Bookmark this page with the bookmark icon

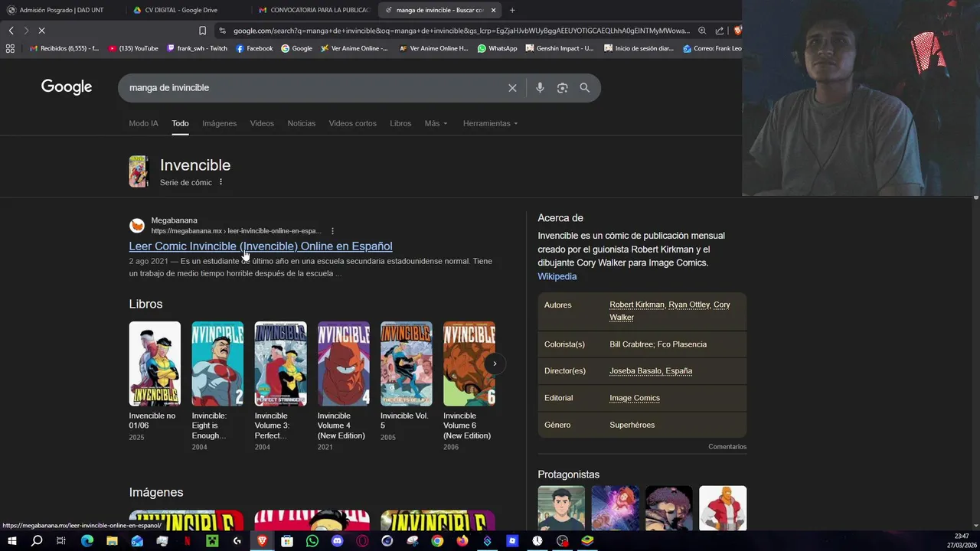click(202, 31)
